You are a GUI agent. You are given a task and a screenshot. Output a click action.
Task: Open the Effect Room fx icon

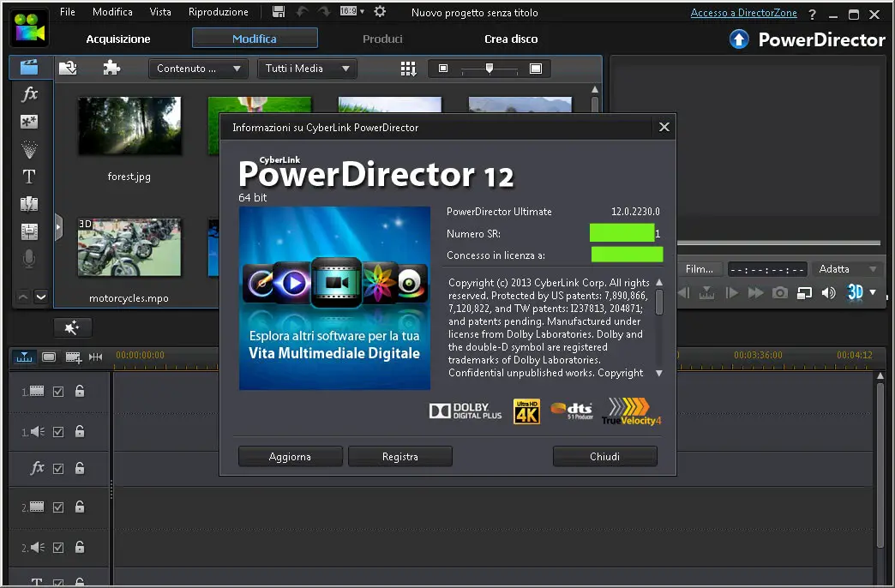pyautogui.click(x=29, y=94)
